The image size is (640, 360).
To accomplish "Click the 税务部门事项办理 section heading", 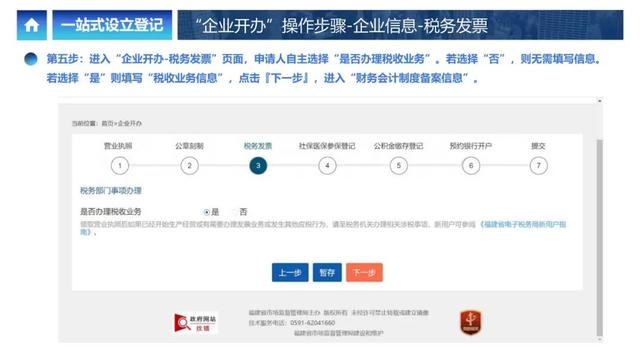I will coord(111,191).
